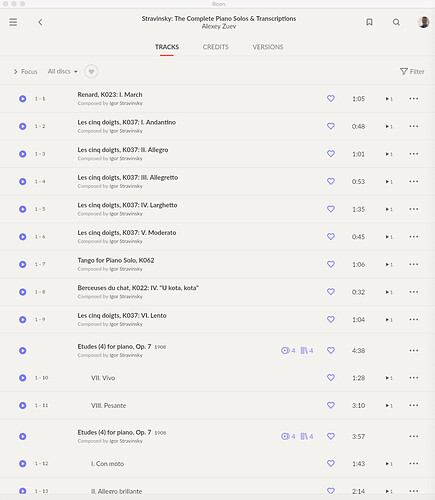Screen dimensions: 435x500
Task: Favorite IV. Larghetto with heart icon
Action: point(331,209)
